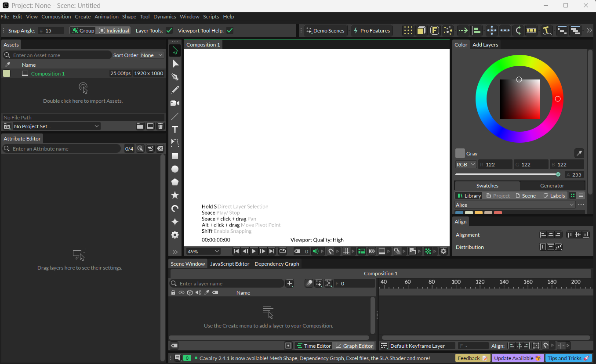Toggle the Layer Tools checkbox
596x364 pixels.
coord(168,30)
